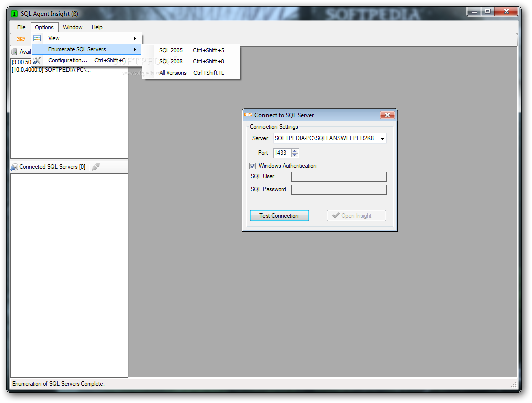Click the disconnect plug icon beside Connected servers

point(96,167)
